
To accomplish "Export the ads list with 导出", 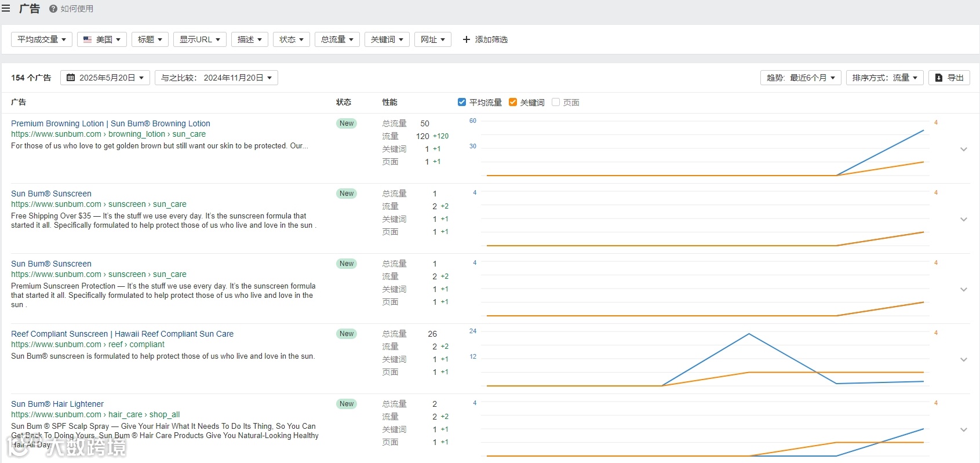I will [949, 78].
